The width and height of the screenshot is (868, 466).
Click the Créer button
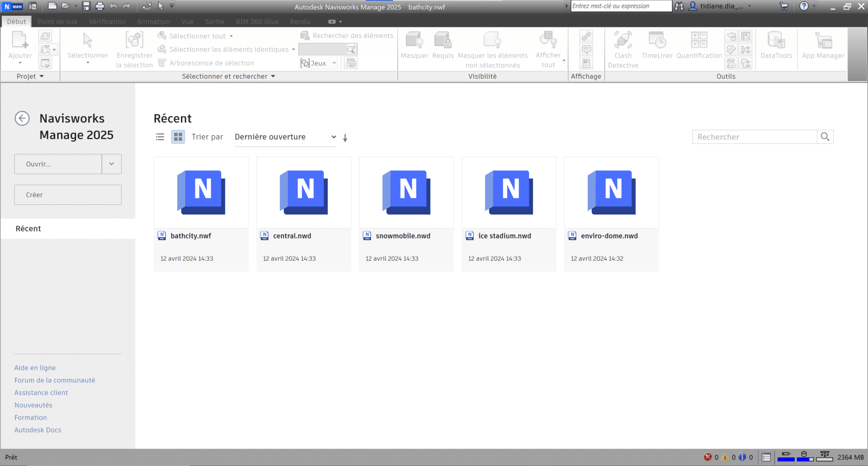point(68,195)
